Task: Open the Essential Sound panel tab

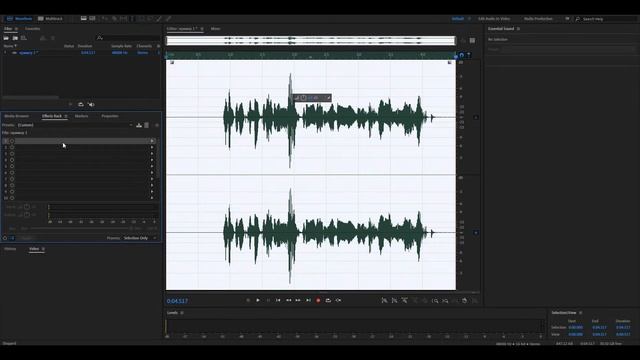Action: pyautogui.click(x=501, y=29)
